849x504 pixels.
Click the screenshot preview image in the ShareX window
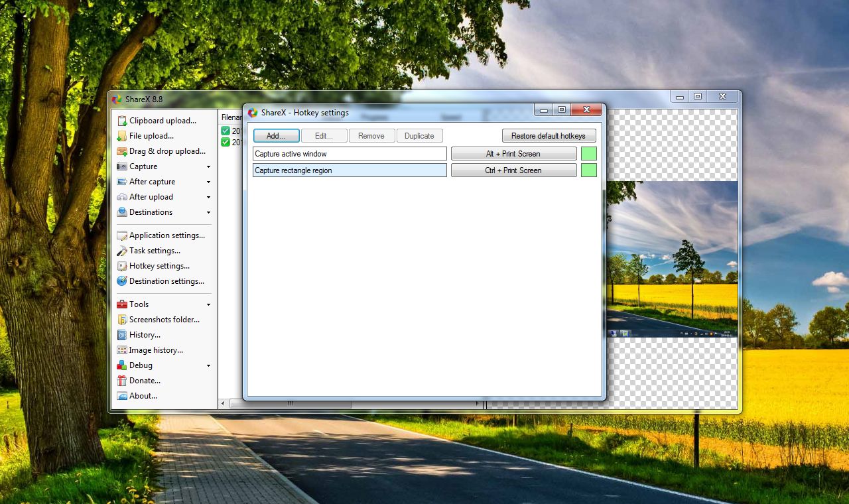[x=671, y=259]
